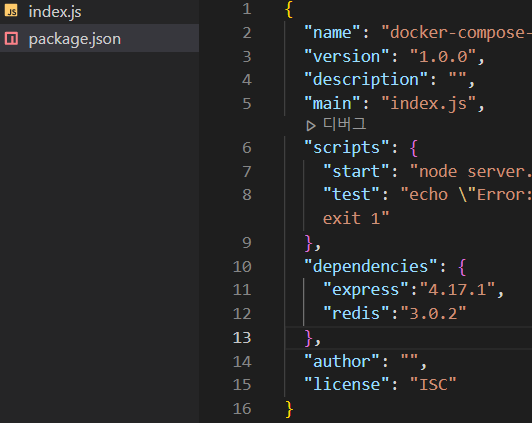Click the "ISC" license value

click(433, 384)
